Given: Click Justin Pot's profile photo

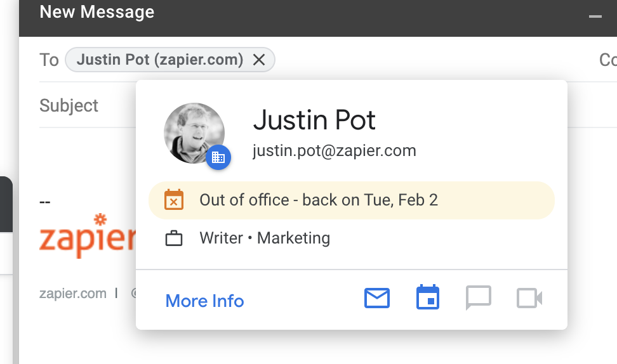Looking at the screenshot, I should pyautogui.click(x=193, y=132).
